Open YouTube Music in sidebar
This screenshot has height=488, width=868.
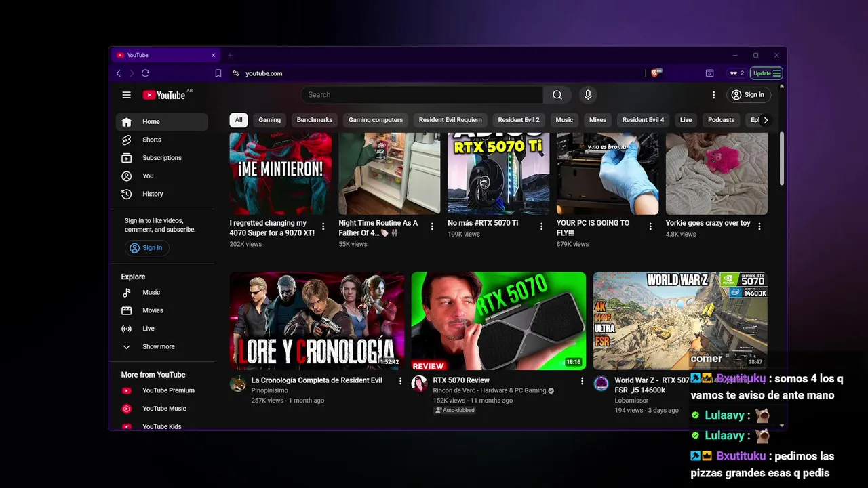(162, 409)
